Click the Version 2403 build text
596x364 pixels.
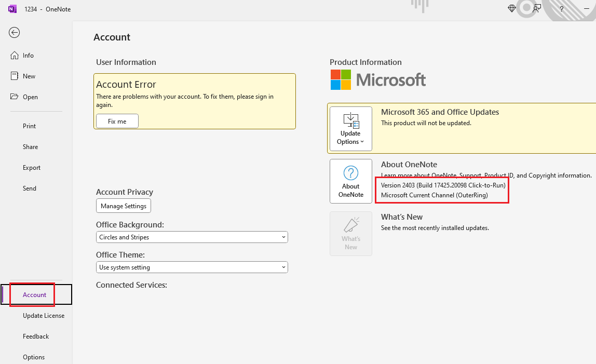[x=443, y=185]
